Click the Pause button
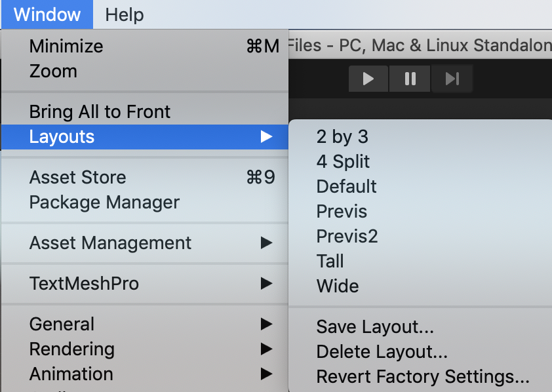 point(410,79)
